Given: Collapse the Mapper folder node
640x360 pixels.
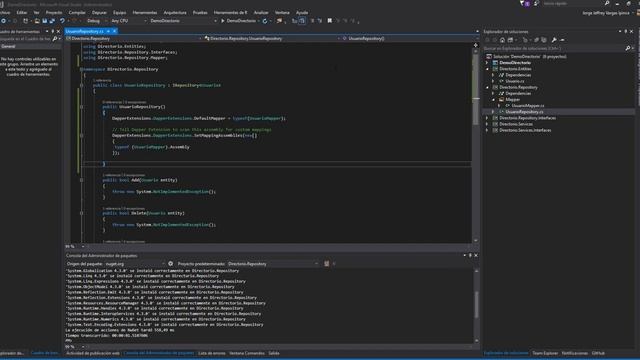Looking at the screenshot, I should coord(493,100).
